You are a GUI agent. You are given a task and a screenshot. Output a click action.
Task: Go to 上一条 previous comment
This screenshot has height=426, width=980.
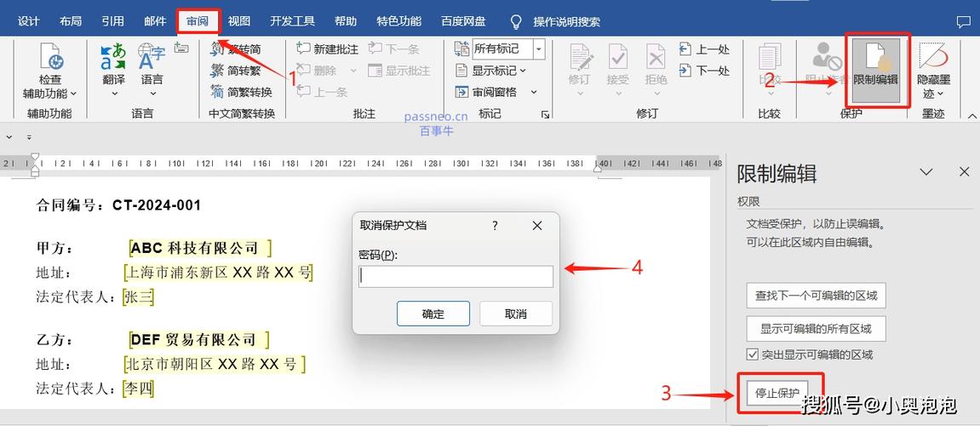click(x=322, y=92)
